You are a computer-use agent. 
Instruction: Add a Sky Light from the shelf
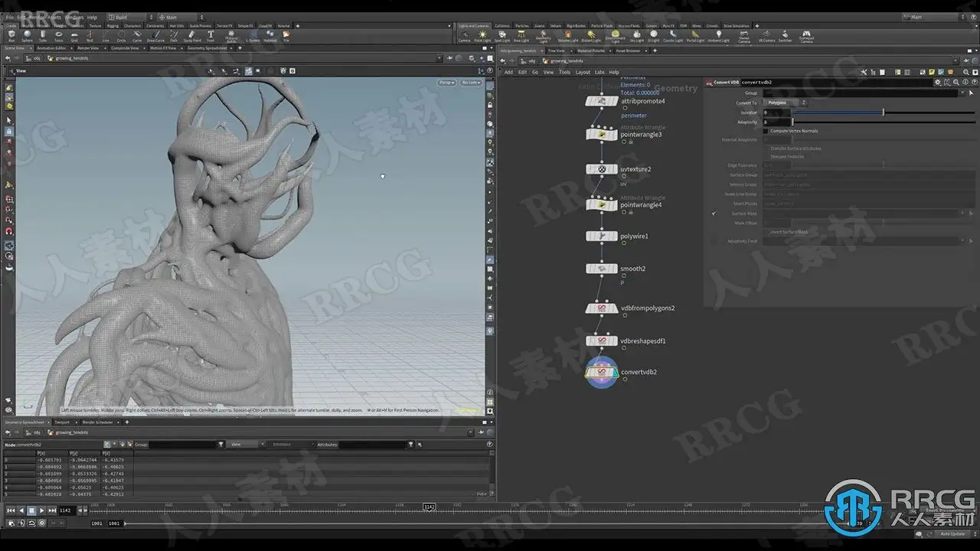[637, 35]
